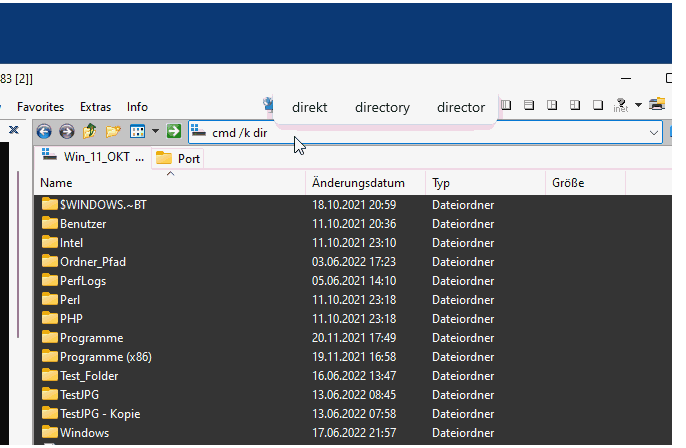This screenshot has width=686, height=448.
Task: Switch to the Port folder tab
Action: [179, 158]
